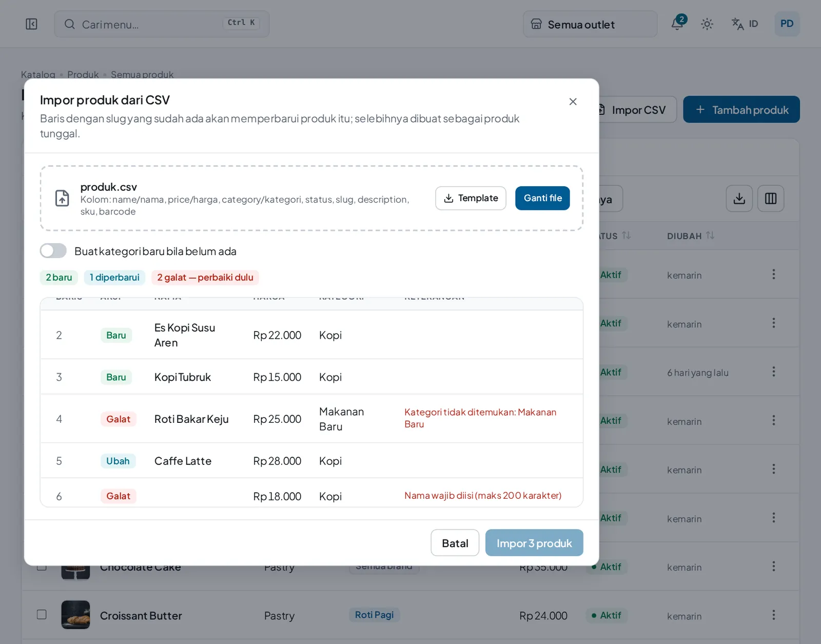Click the Galat badge in row 6
This screenshot has width=821, height=644.
(x=118, y=496)
